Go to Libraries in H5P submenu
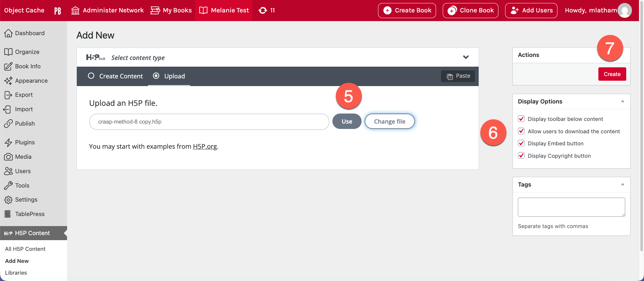The width and height of the screenshot is (644, 281). [x=16, y=273]
